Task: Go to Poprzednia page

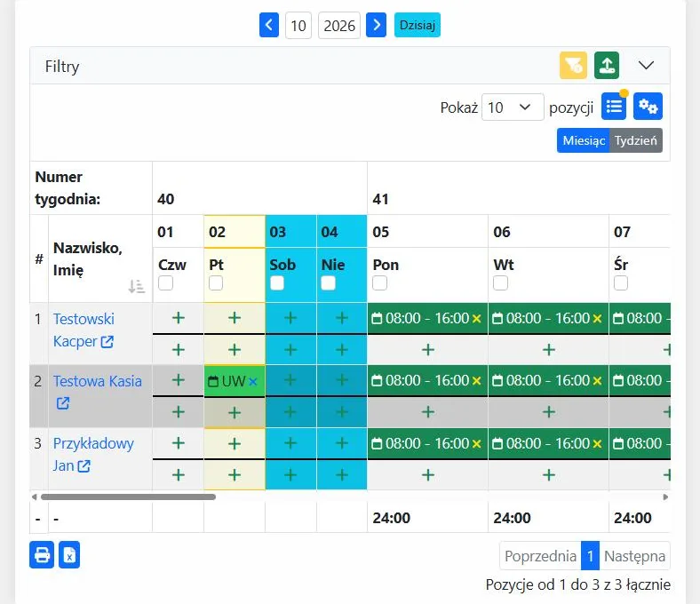Action: [x=540, y=556]
